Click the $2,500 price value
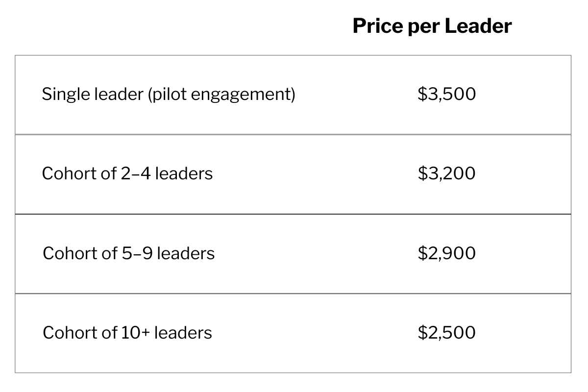Viewport: 588px width, 392px height. (x=446, y=333)
